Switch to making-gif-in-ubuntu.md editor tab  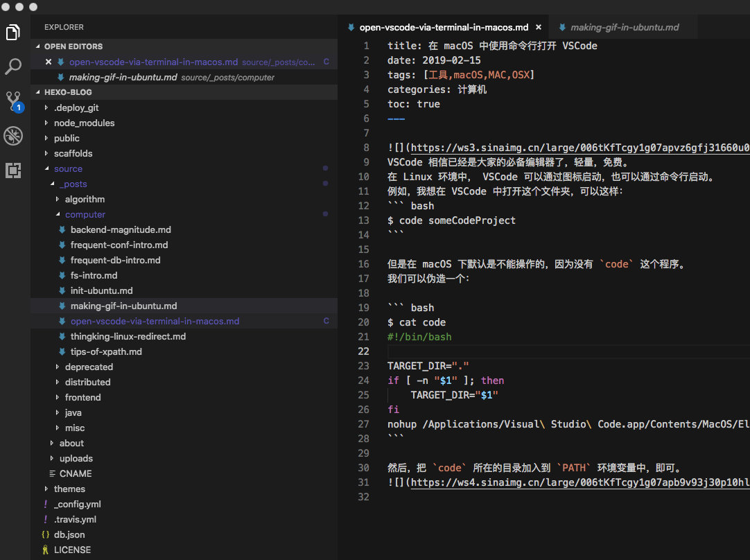point(624,28)
